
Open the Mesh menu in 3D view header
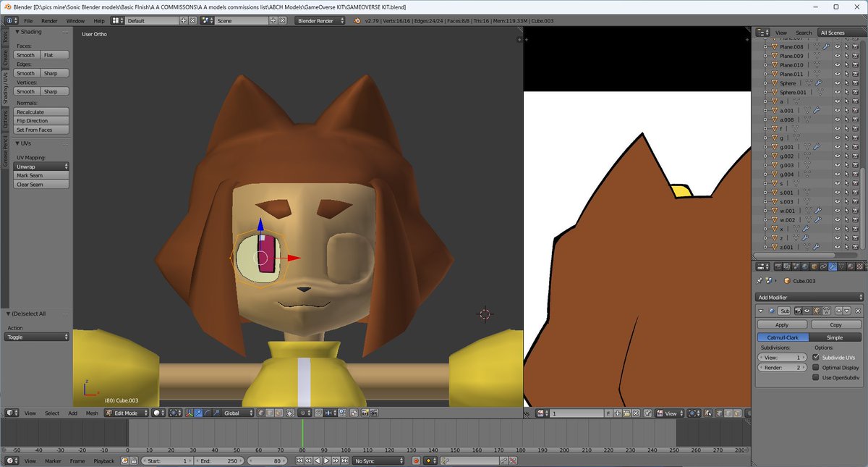point(92,413)
